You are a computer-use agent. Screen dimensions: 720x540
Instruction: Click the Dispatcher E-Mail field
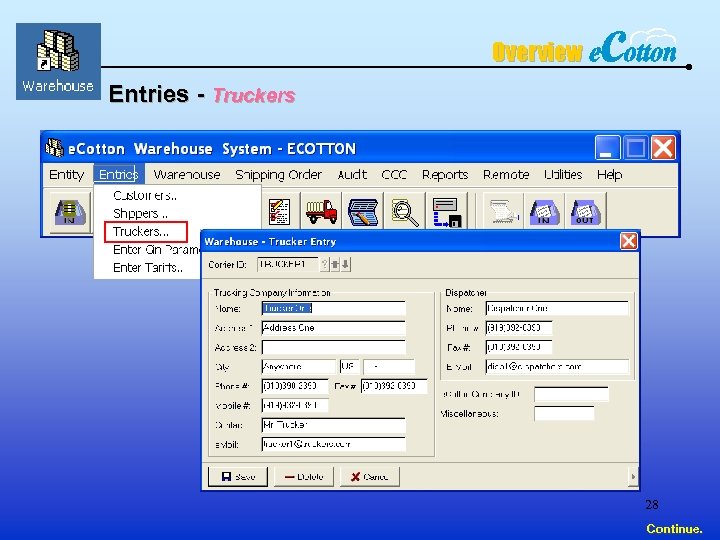pos(557,366)
